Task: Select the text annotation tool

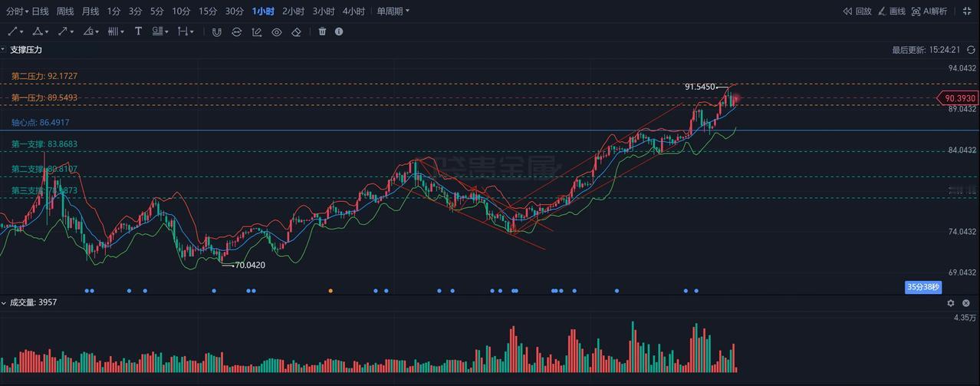Action: tap(138, 31)
